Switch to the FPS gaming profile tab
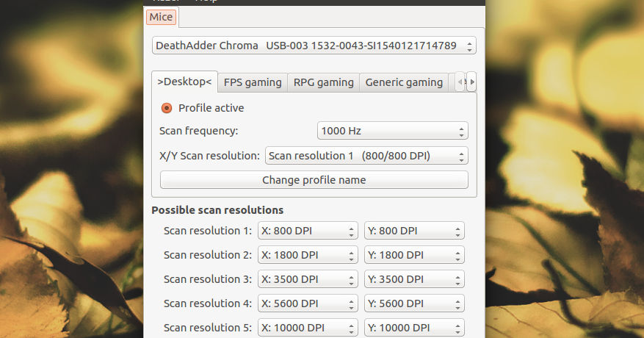This screenshot has height=338, width=644. click(253, 82)
